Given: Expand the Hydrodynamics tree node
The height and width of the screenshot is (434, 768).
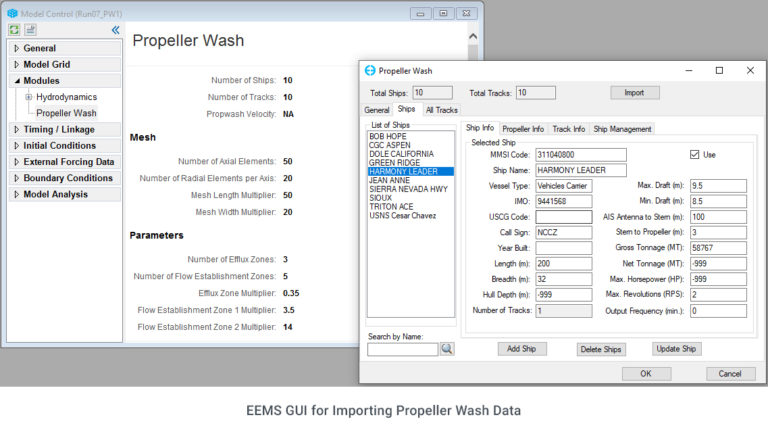Looking at the screenshot, I should (x=29, y=97).
